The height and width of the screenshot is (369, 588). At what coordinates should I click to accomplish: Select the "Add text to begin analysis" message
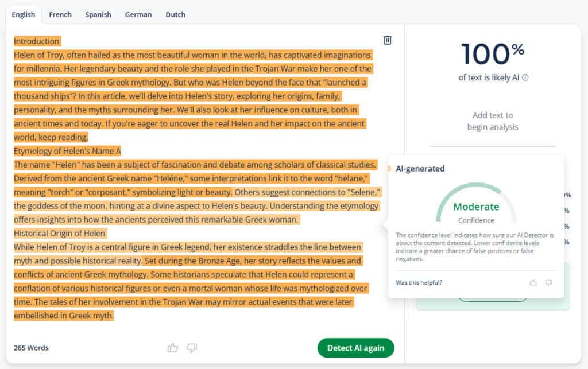493,121
